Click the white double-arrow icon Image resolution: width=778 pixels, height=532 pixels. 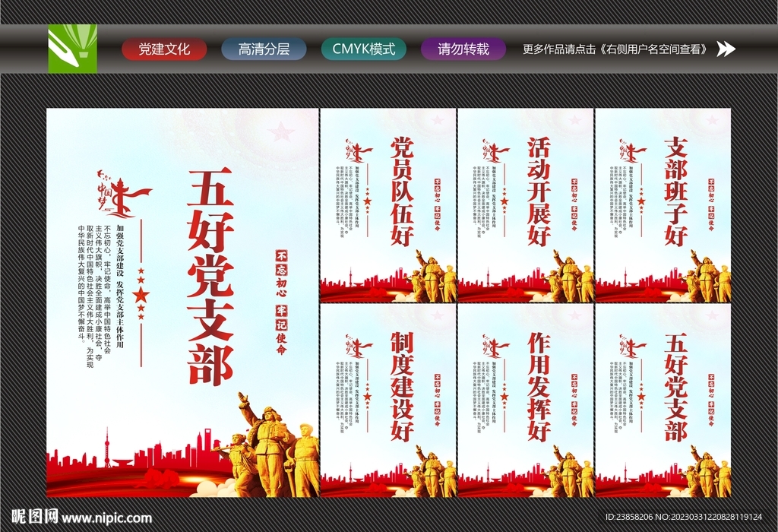pyautogui.click(x=726, y=49)
